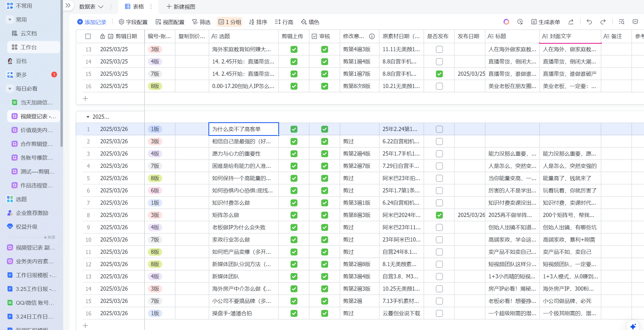Click 新建视图 to add a view
The height and width of the screenshot is (330, 644).
(x=181, y=7)
